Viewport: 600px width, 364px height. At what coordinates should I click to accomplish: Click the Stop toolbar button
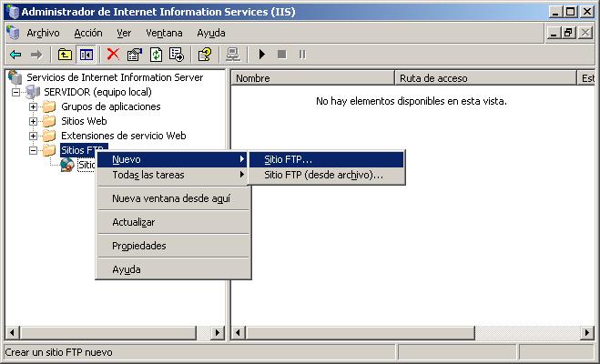pyautogui.click(x=282, y=55)
